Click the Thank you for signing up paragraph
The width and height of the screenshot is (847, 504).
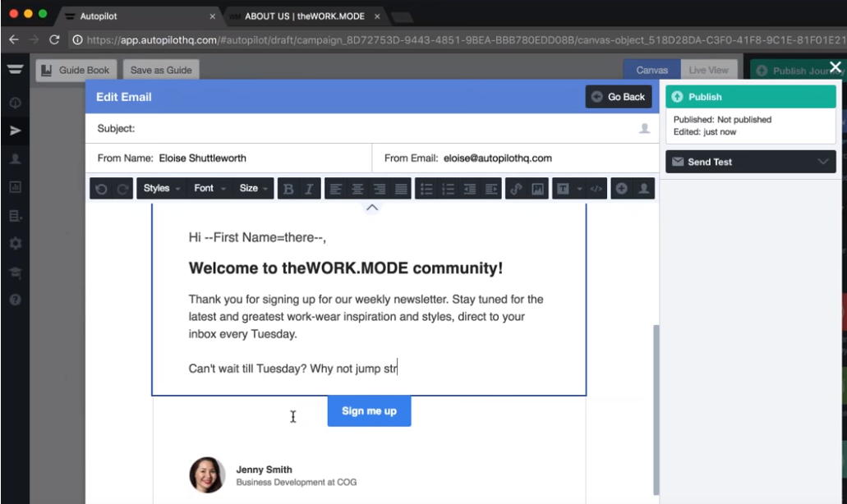pyautogui.click(x=366, y=317)
